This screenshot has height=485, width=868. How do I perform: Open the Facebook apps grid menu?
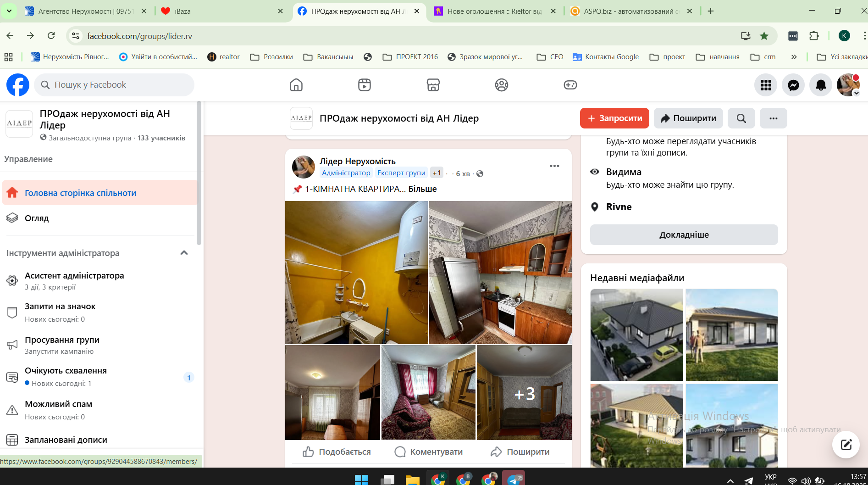click(x=766, y=85)
